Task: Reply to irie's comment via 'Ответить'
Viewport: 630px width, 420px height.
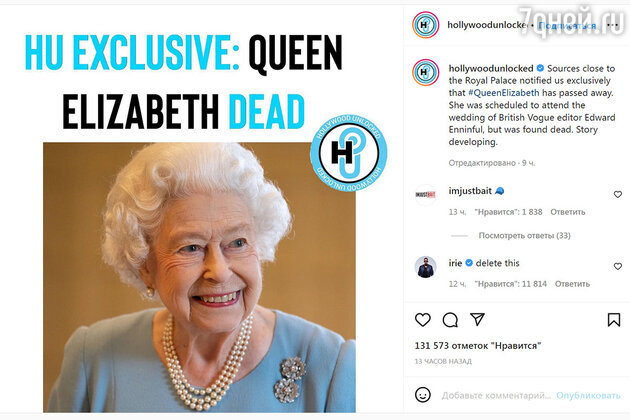Action: pos(572,284)
